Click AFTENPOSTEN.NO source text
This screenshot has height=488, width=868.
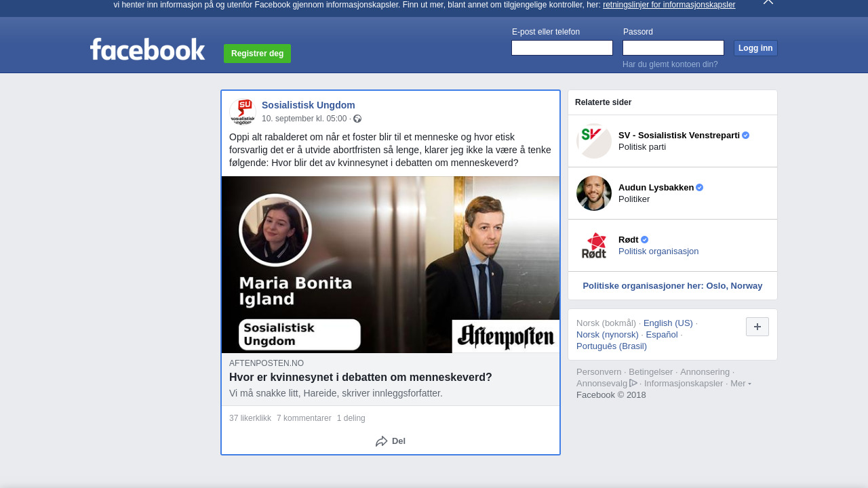267,363
